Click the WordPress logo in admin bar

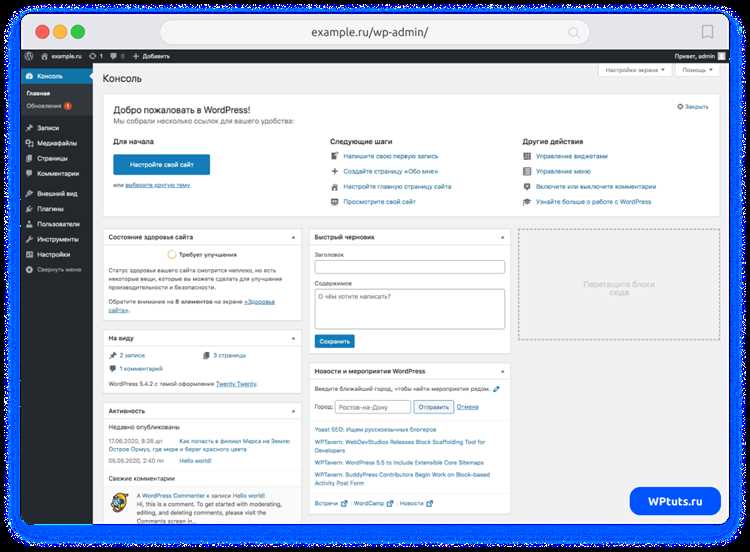(x=29, y=56)
